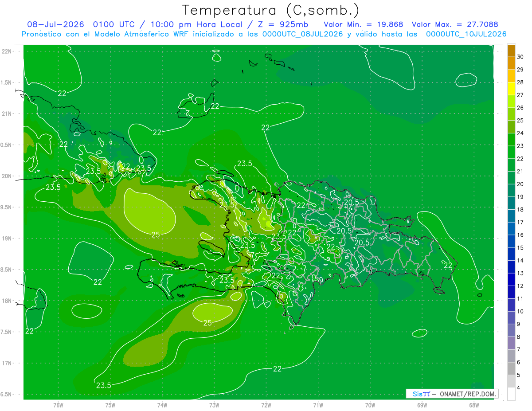Click the '68W' longitude axis label
The image size is (532, 411).
click(474, 405)
